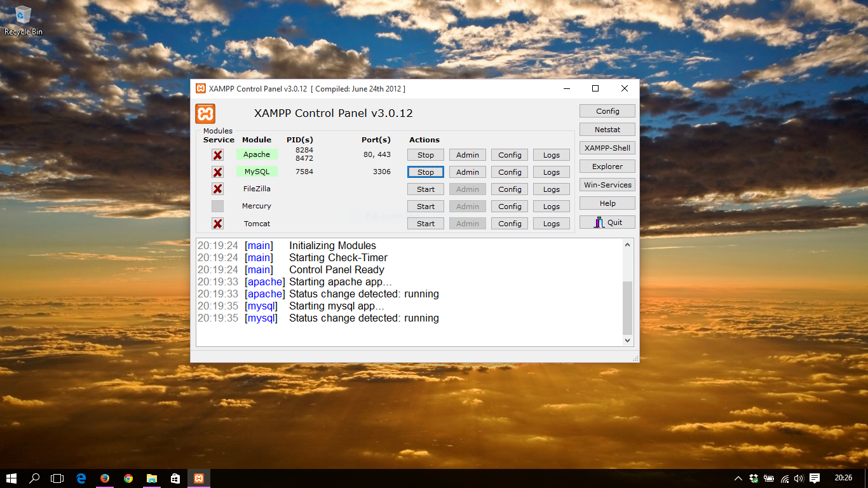Screen dimensions: 868x488
Task: Open Tomcat Config options
Action: (510, 224)
